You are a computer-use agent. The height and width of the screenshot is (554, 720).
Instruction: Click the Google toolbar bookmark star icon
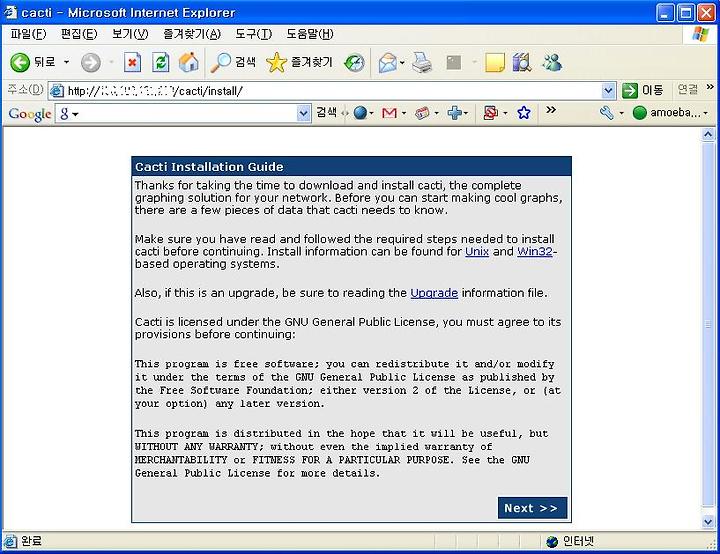523,113
